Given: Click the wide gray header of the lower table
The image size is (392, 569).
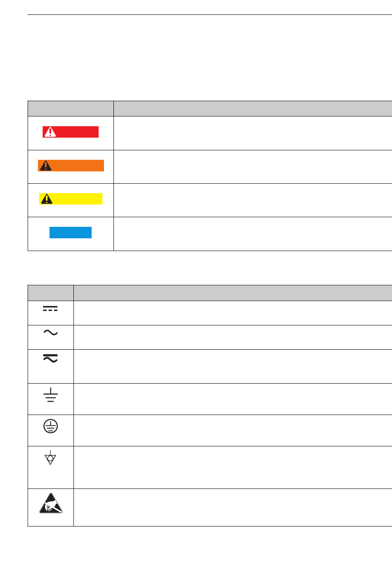Looking at the screenshot, I should (x=233, y=293).
